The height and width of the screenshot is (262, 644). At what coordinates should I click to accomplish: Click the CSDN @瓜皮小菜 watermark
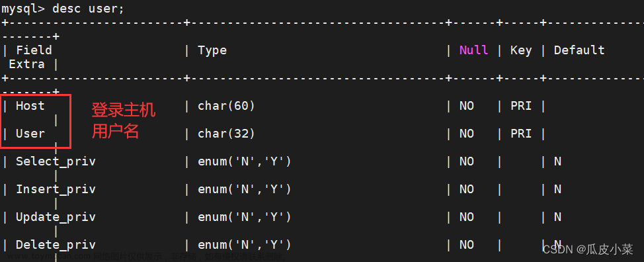(588, 249)
